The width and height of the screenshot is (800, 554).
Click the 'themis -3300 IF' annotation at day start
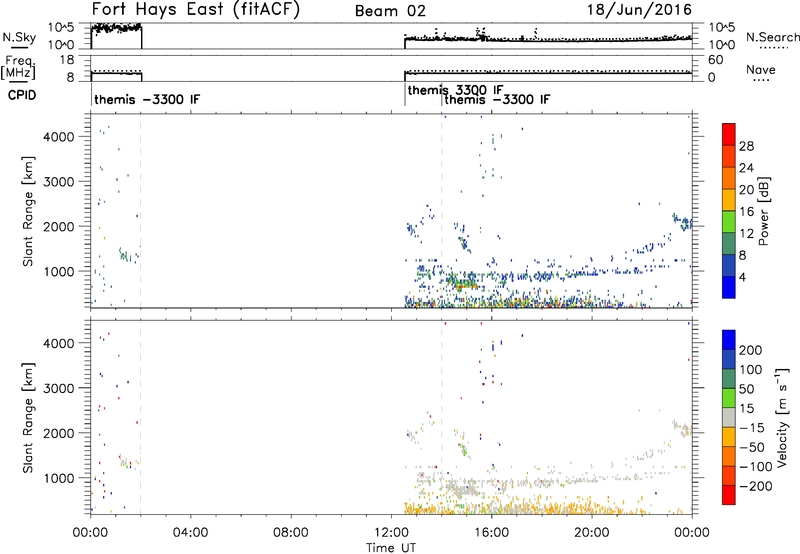coord(147,99)
